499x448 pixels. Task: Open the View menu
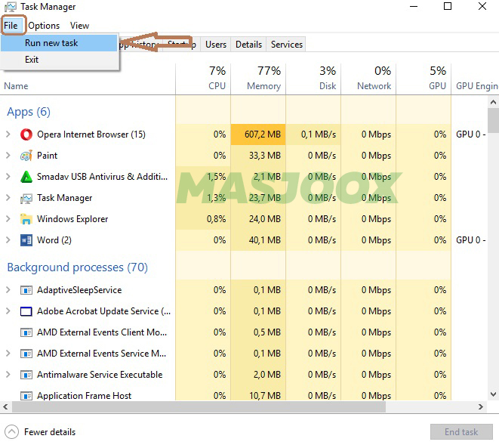(x=79, y=26)
